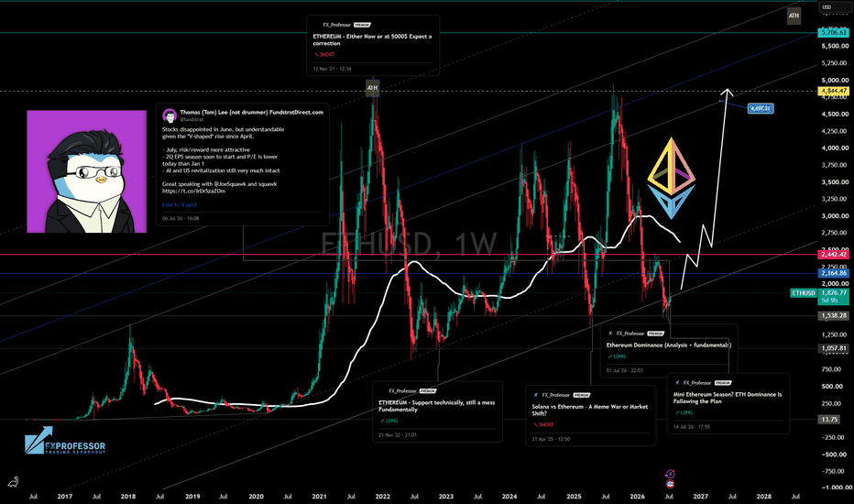Screen dimensions: 854x504
Task: Click the grey 13.75 price label
Action: [x=830, y=420]
